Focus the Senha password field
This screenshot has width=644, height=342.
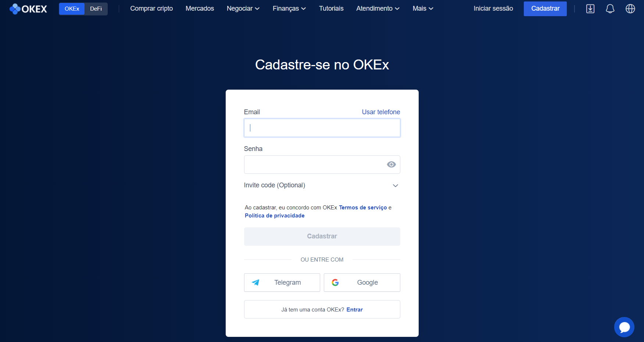322,165
